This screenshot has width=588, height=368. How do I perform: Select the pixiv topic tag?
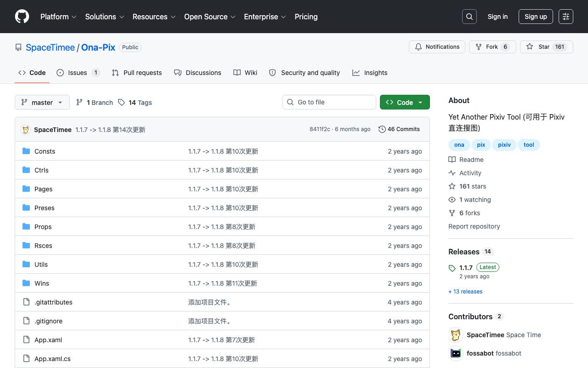[x=504, y=145]
